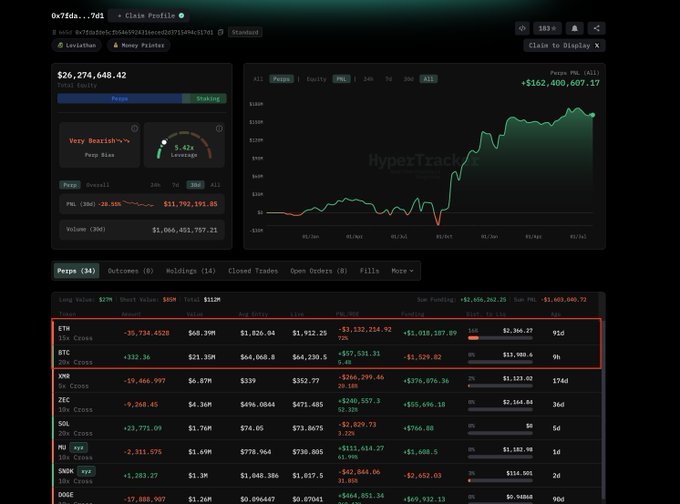Screen dimensions: 680x504
Task: Select the All filter in chart scope
Action: pyautogui.click(x=258, y=79)
